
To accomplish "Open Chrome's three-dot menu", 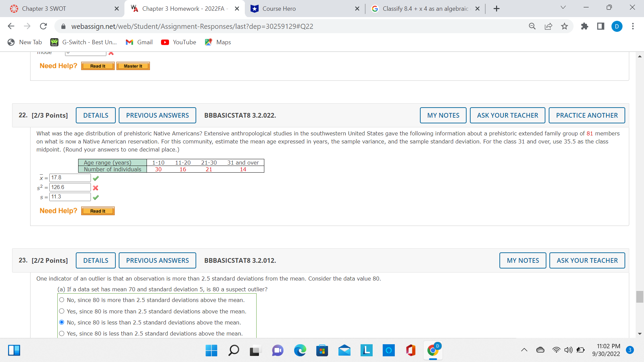I will 633,26.
